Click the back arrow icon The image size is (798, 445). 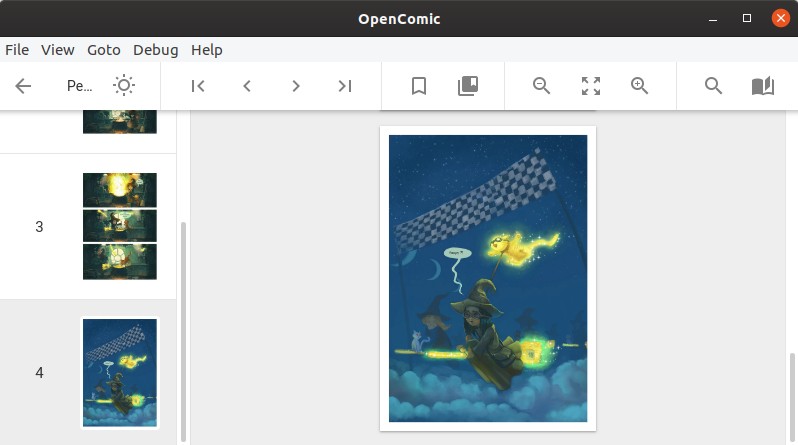pos(23,86)
